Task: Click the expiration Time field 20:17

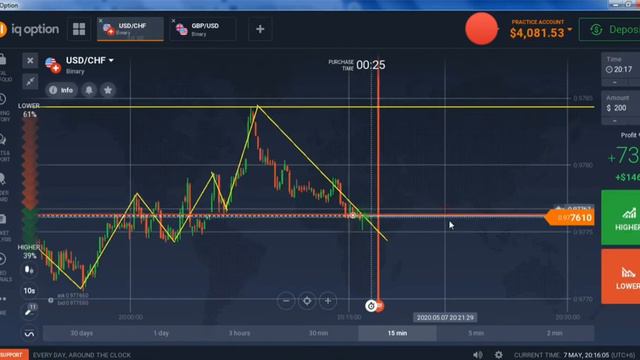Action: pos(620,65)
